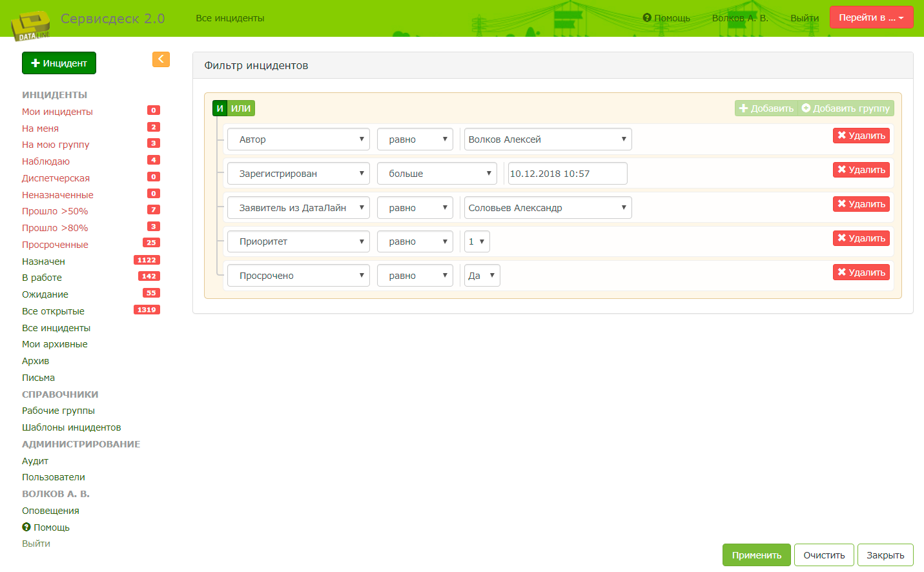
Task: Open Диспетчерская in the sidebar
Action: [56, 178]
